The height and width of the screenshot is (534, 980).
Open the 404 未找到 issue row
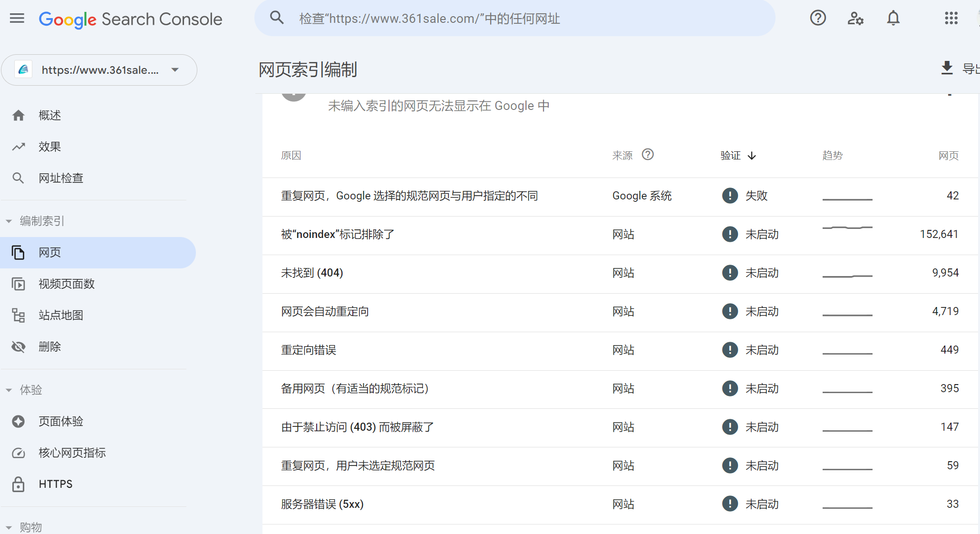312,273
